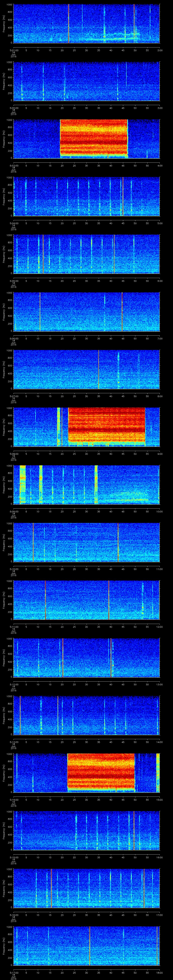Click the '5:14:00' time axis label
The image size is (173, 980).
click(x=14, y=799)
